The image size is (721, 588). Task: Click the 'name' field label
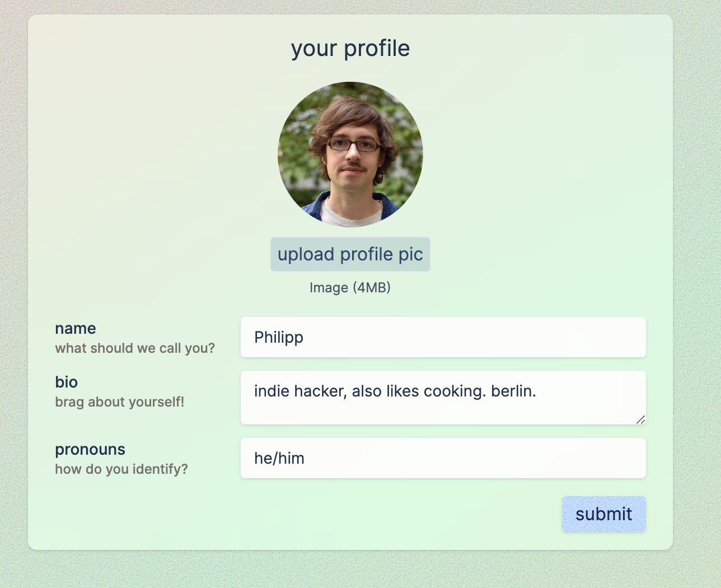pyautogui.click(x=76, y=328)
